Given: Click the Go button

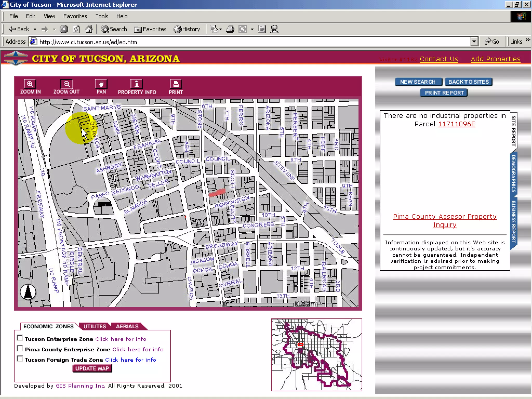Looking at the screenshot, I should [492, 42].
